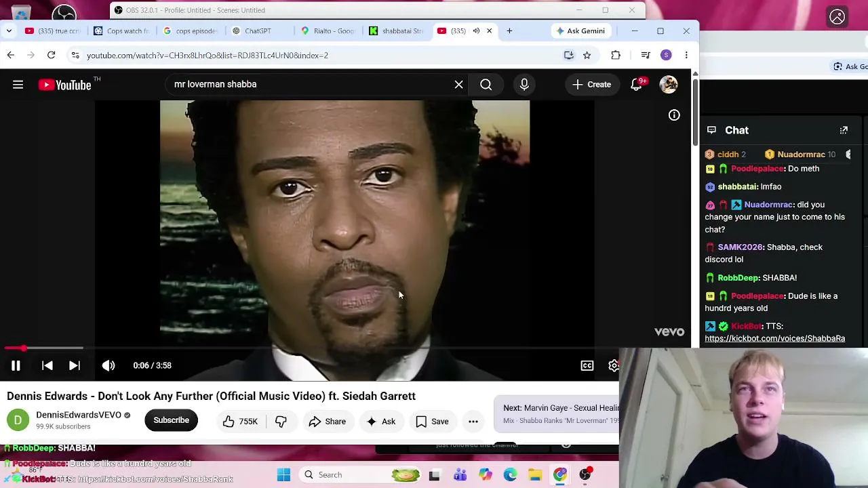This screenshot has width=868, height=488.
Task: Switch to the cops episodes Google tab
Action: (x=191, y=31)
